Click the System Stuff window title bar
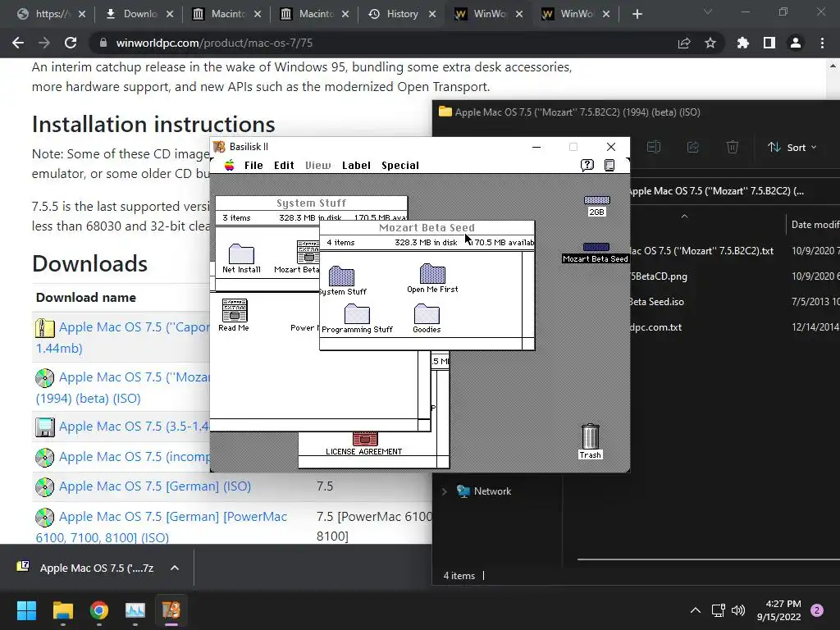Viewport: 840px width, 630px height. [311, 203]
